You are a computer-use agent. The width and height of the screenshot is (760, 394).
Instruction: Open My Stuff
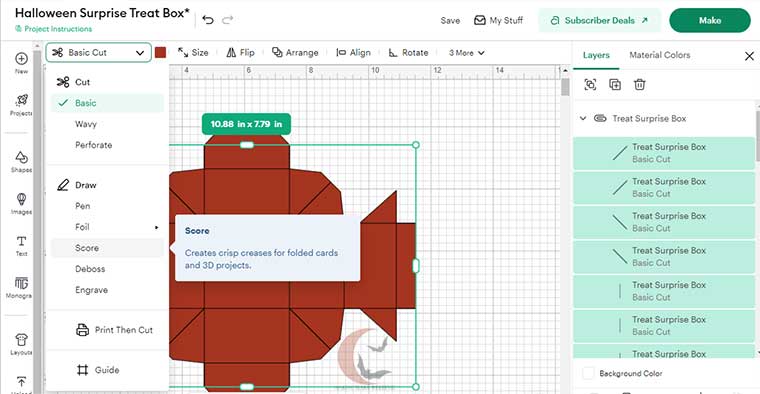click(x=499, y=20)
